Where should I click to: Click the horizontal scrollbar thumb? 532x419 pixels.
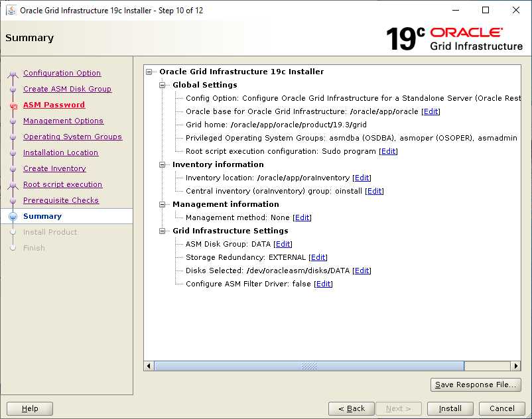309,366
